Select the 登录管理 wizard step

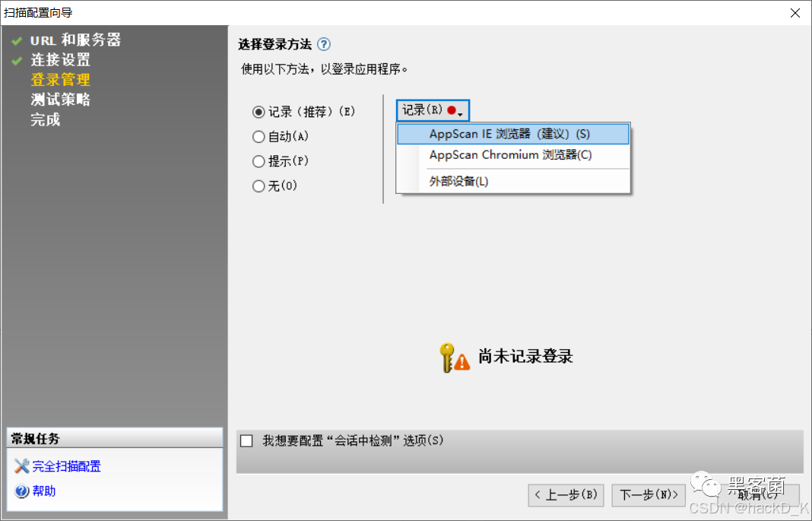pos(61,80)
